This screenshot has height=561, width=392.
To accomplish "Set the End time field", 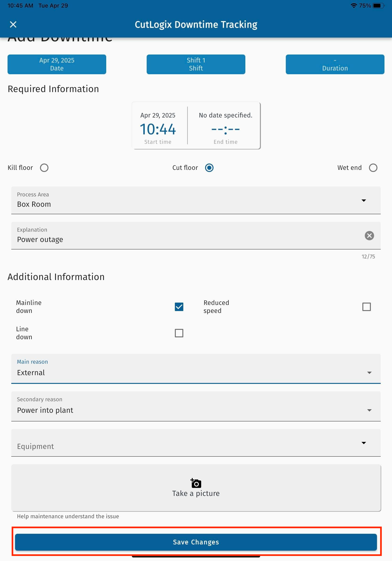I will (x=225, y=129).
